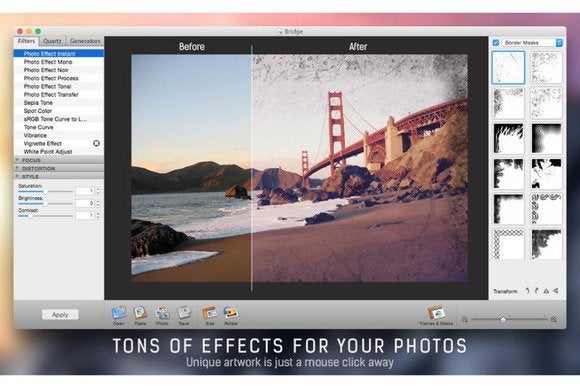Screen dimensions: 580x388
Task: Rotate mask right with second Transform icon
Action: (x=537, y=291)
